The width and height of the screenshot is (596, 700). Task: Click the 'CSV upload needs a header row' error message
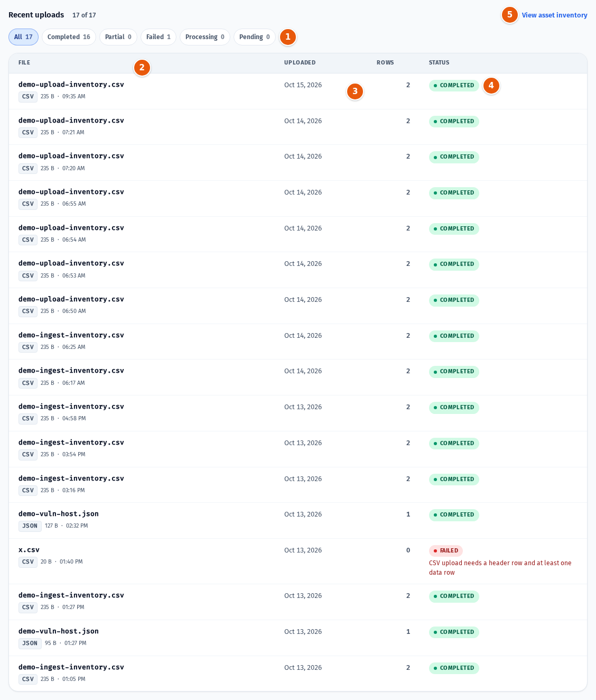500,568
